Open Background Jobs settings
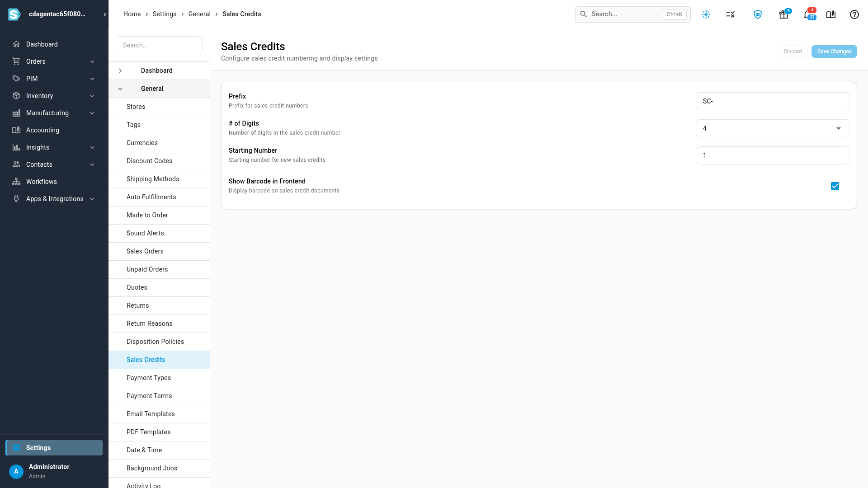Screen dimensions: 868x488 (x=159, y=468)
